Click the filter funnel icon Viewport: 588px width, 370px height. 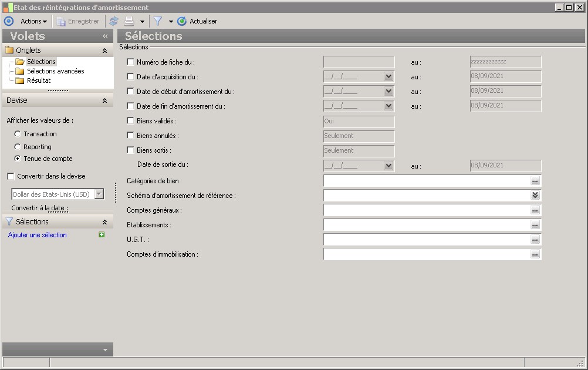[158, 21]
